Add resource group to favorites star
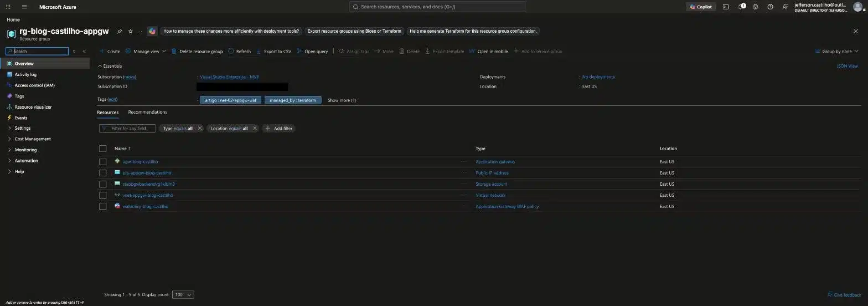This screenshot has height=306, width=868. click(131, 31)
